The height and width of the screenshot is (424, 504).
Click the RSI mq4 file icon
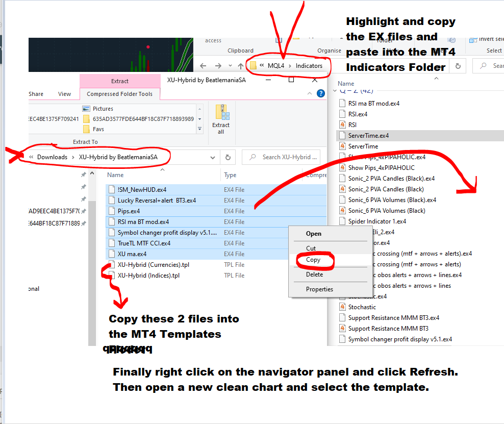343,124
